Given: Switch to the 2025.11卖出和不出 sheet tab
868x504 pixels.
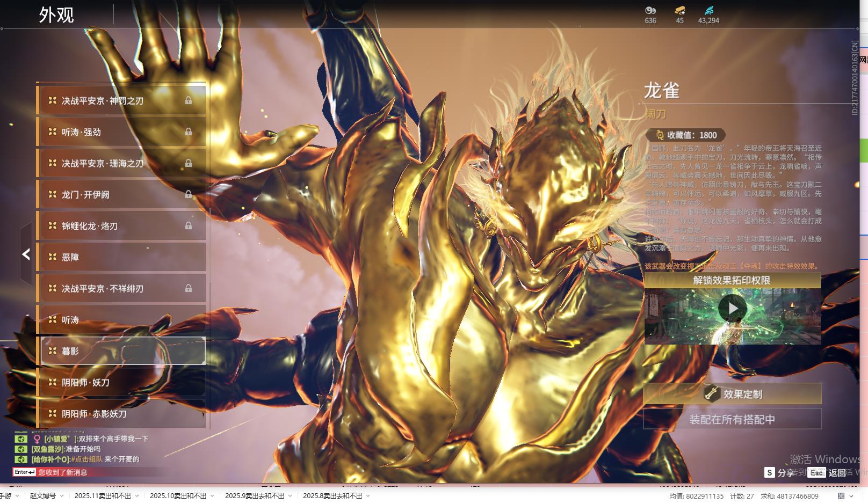Looking at the screenshot, I should [103, 496].
